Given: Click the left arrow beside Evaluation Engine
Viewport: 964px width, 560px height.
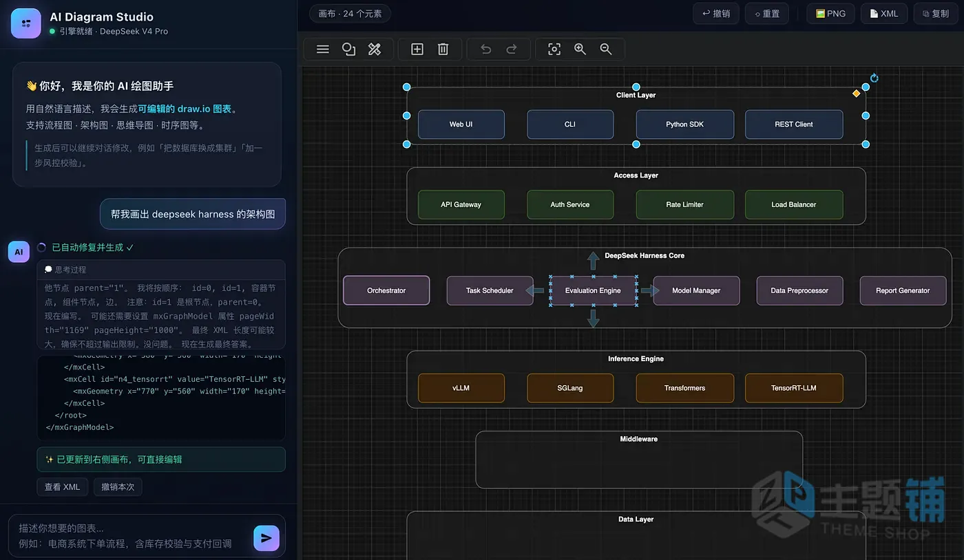Looking at the screenshot, I should 535,290.
